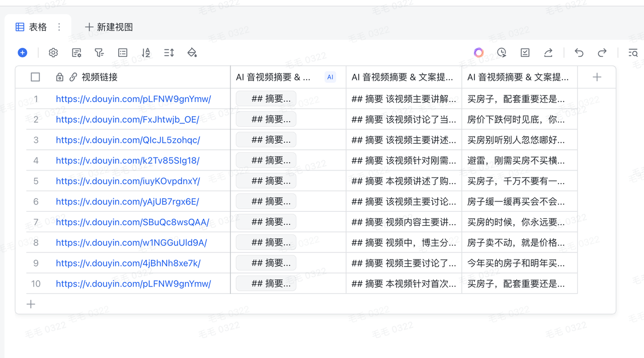644x358 pixels.
Task: Open link pLFNW9gnYmw in row 10
Action: (x=133, y=284)
